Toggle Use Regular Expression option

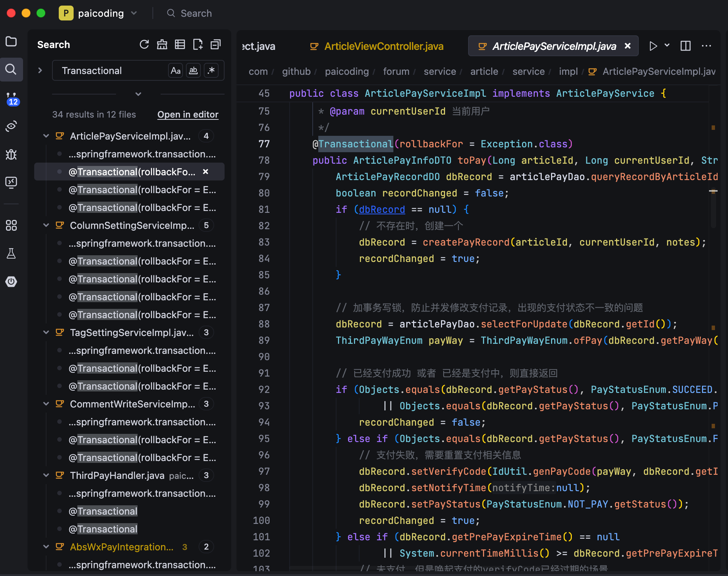click(211, 71)
